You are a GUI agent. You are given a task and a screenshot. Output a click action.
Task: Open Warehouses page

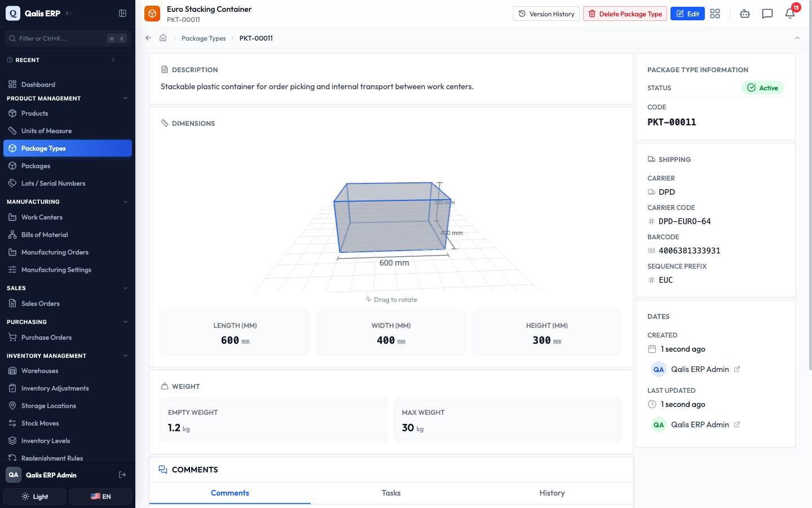click(x=68, y=371)
